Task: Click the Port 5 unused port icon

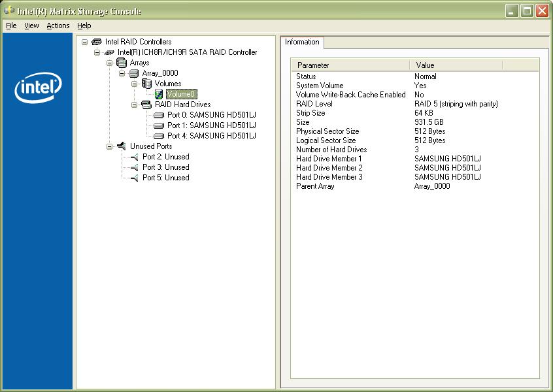Action: 134,178
